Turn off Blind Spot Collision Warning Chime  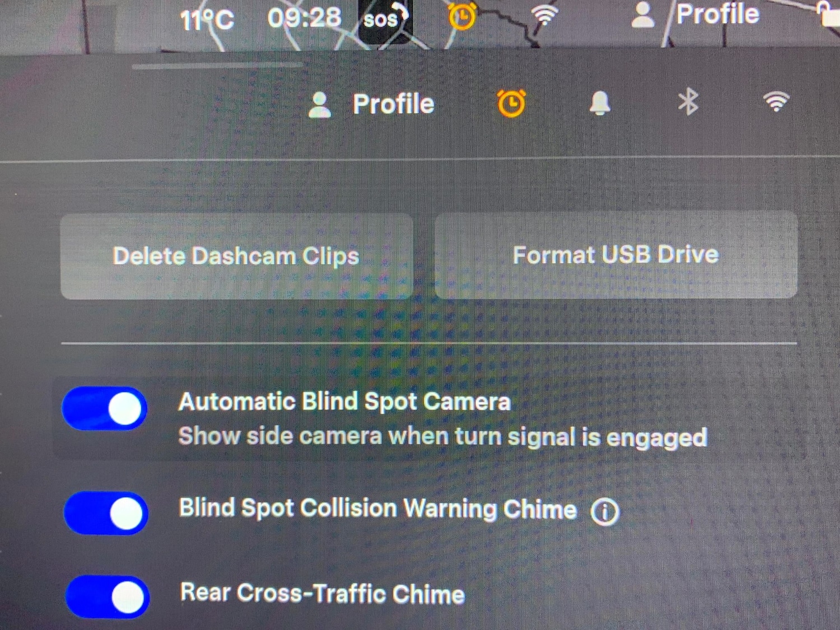106,513
